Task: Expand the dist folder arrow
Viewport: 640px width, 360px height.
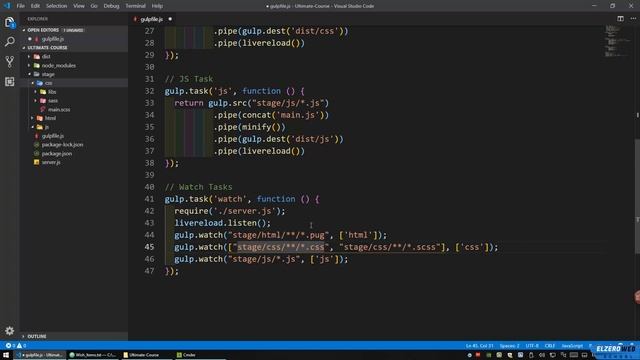Action: [29, 56]
